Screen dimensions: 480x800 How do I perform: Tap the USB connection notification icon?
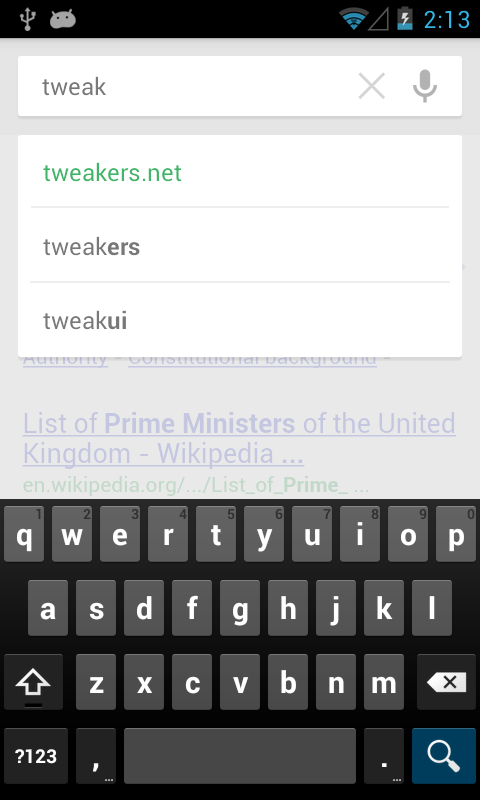point(26,19)
